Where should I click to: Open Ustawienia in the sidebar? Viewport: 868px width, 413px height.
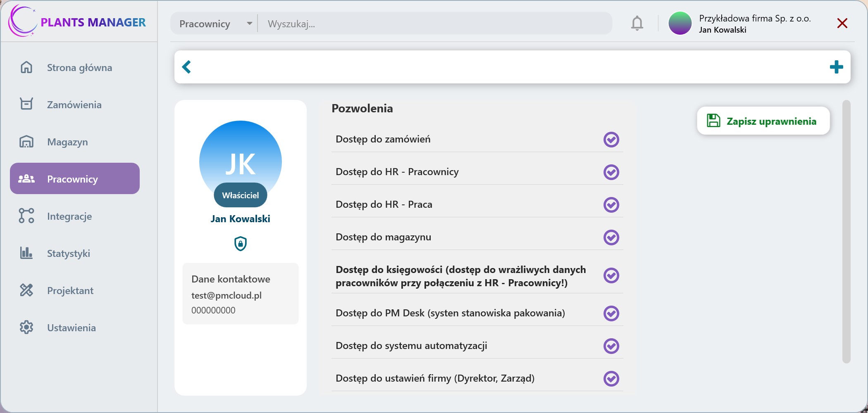pyautogui.click(x=71, y=328)
